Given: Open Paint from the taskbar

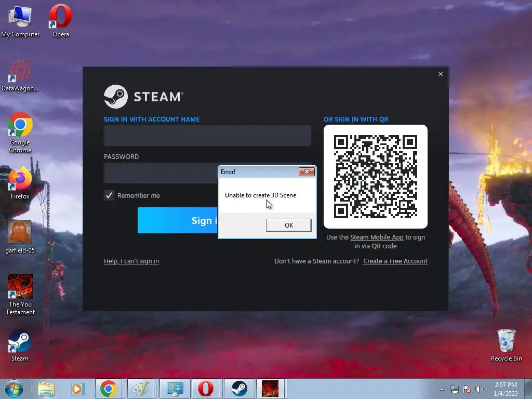Looking at the screenshot, I should click(140, 389).
